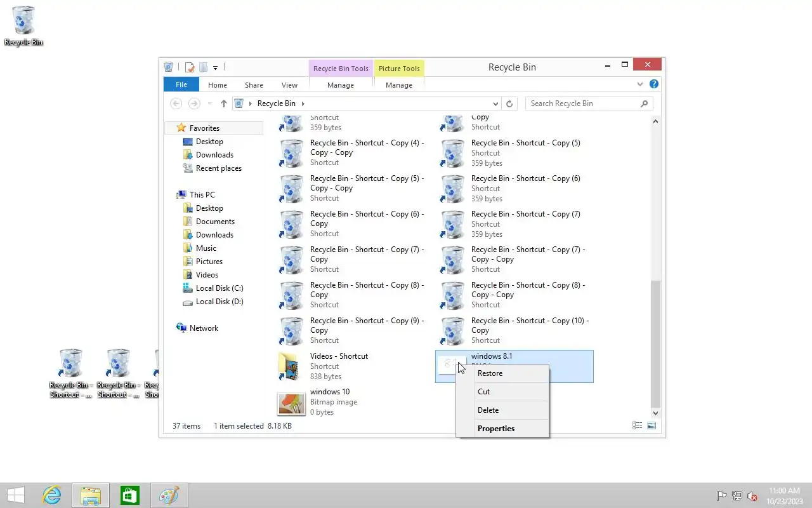Click file name 'Recycle Bin - Shortcut - Copy (8) - Copy - Copy'
Image resolution: width=812 pixels, height=508 pixels.
[x=528, y=290]
